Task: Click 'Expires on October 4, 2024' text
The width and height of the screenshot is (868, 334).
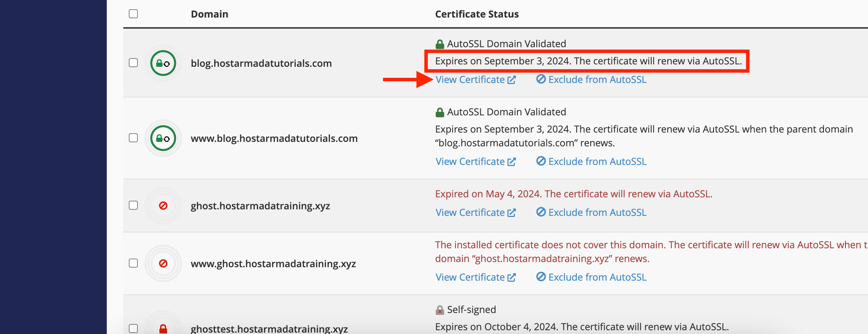Action: [x=582, y=327]
